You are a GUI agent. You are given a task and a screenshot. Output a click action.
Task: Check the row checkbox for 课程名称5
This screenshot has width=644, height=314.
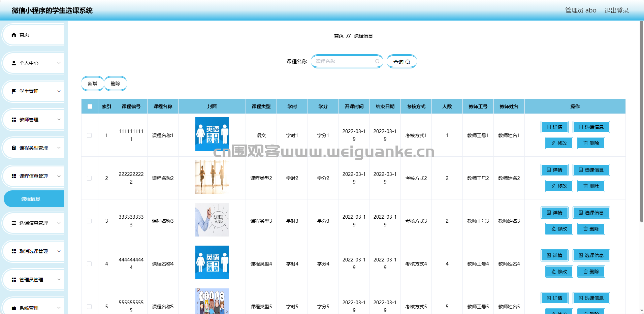click(x=89, y=307)
